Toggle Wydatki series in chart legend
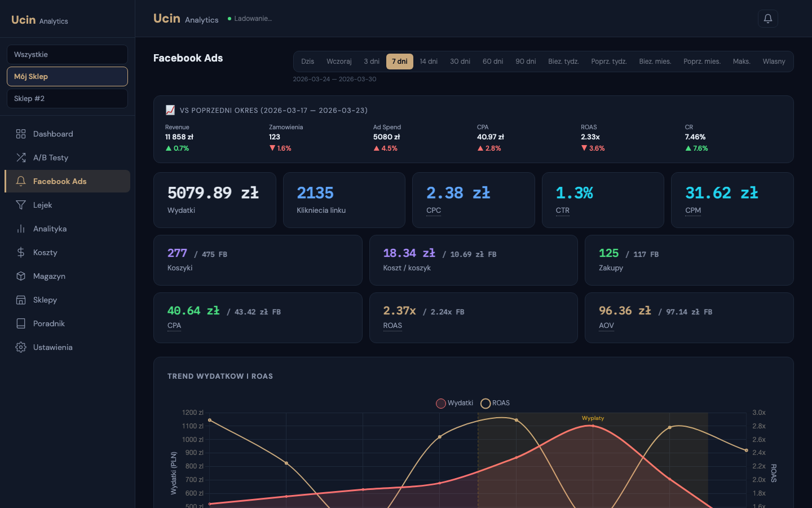Image resolution: width=812 pixels, height=508 pixels. click(454, 403)
